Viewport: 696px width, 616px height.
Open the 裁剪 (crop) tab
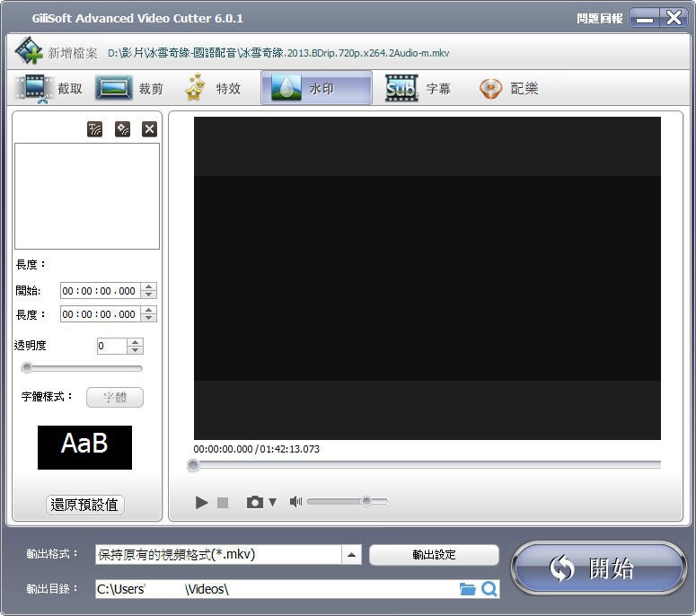[129, 88]
